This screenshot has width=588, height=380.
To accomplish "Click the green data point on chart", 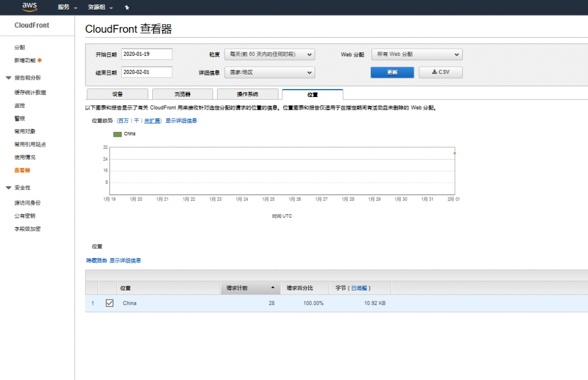I will click(x=455, y=153).
